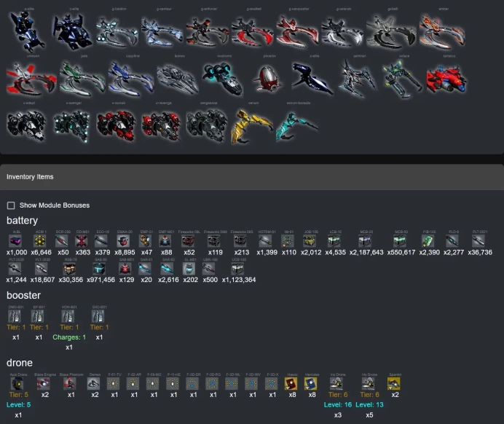
Task: Select the Sentinel ship thumbnail
Action: click(x=358, y=79)
